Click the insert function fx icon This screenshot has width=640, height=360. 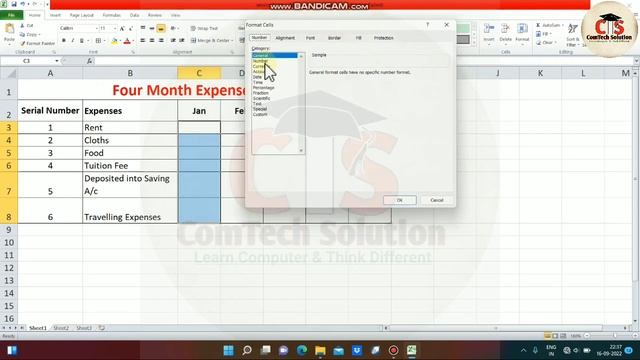click(89, 61)
